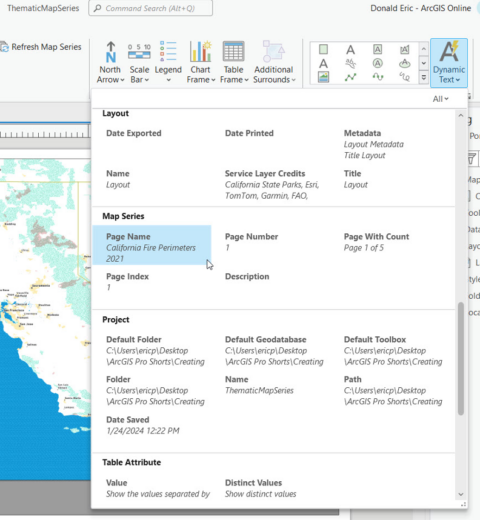Image resolution: width=480 pixels, height=520 pixels.
Task: Click the Dynamic Text lightning-A icon
Action: (x=449, y=51)
